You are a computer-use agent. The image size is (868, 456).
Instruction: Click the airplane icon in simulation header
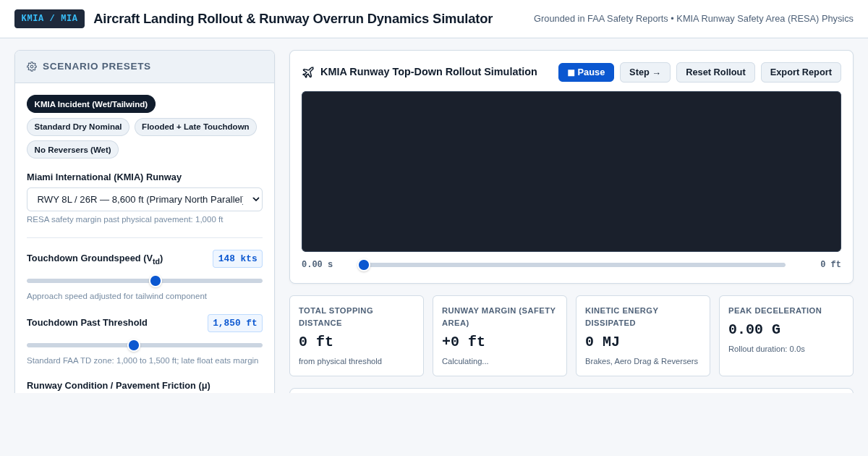pyautogui.click(x=308, y=72)
